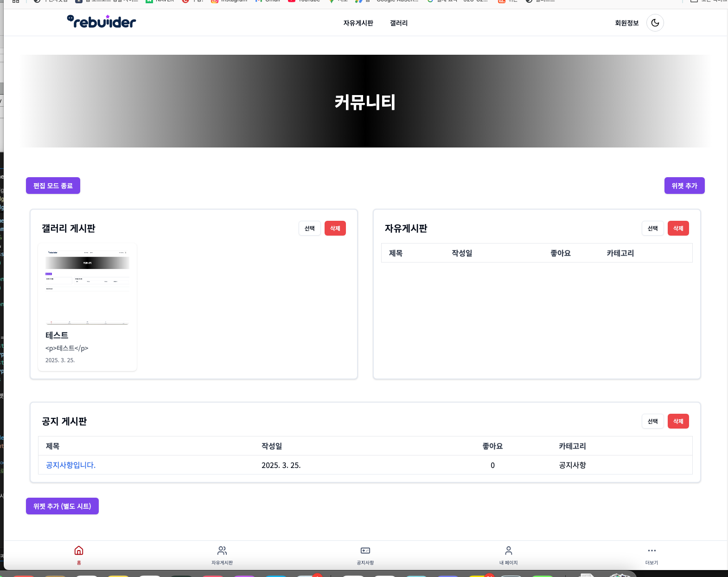Delete the 공지 게시판 widget
The image size is (728, 577).
678,421
